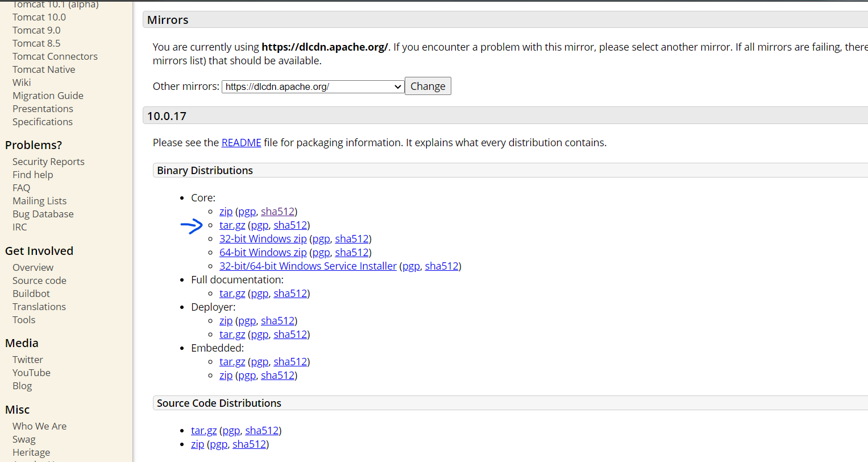Download the Core zip distribution
868x462 pixels.
click(226, 211)
